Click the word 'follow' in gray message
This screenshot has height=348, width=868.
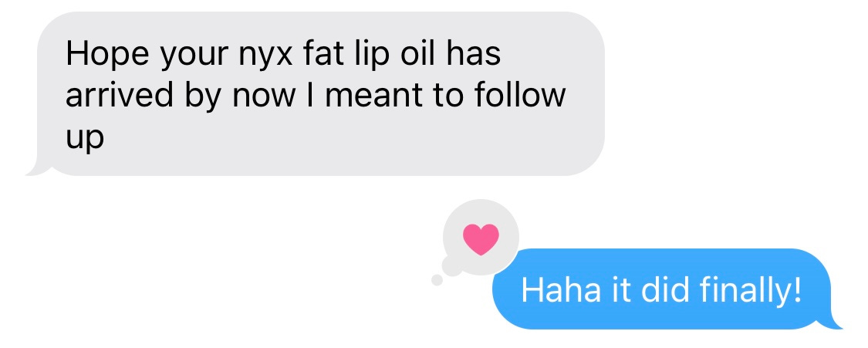point(520,95)
